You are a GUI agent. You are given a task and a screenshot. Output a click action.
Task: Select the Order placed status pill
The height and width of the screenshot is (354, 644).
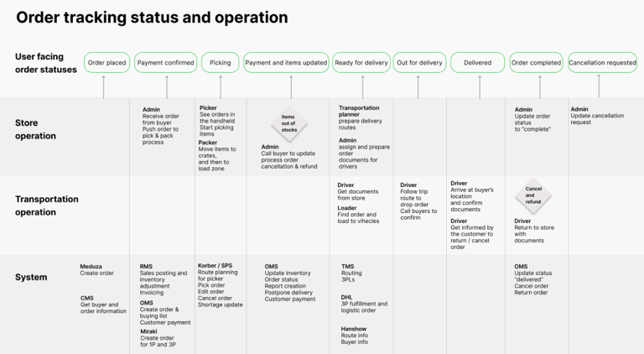(x=106, y=62)
